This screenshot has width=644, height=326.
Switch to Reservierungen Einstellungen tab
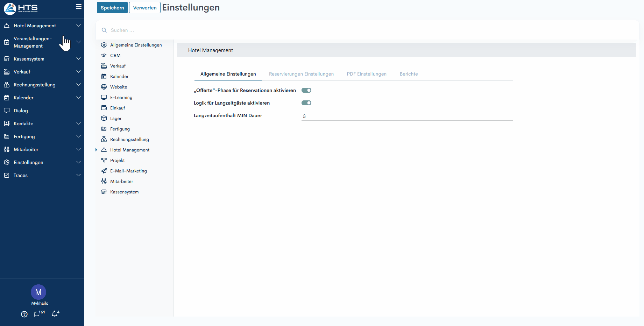pyautogui.click(x=301, y=74)
